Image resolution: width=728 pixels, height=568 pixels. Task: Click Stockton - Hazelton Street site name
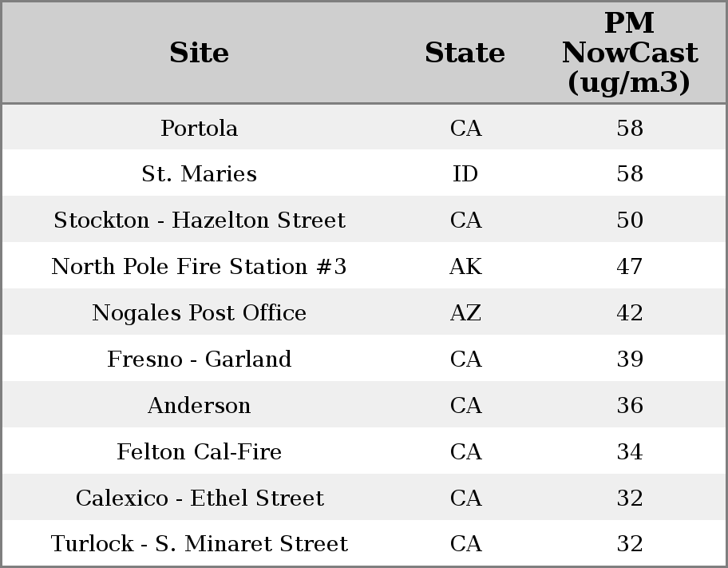coord(199,220)
